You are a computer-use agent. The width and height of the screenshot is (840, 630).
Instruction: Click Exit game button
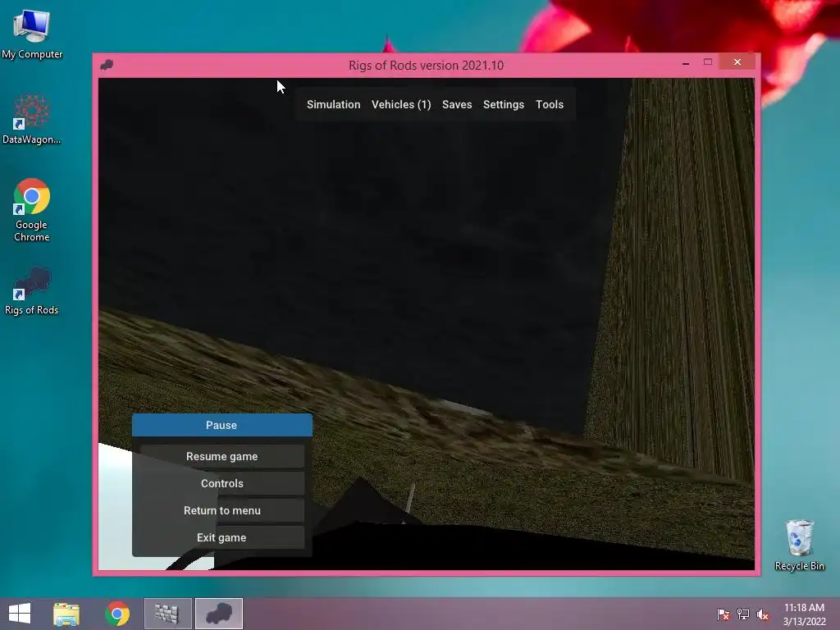(x=221, y=537)
